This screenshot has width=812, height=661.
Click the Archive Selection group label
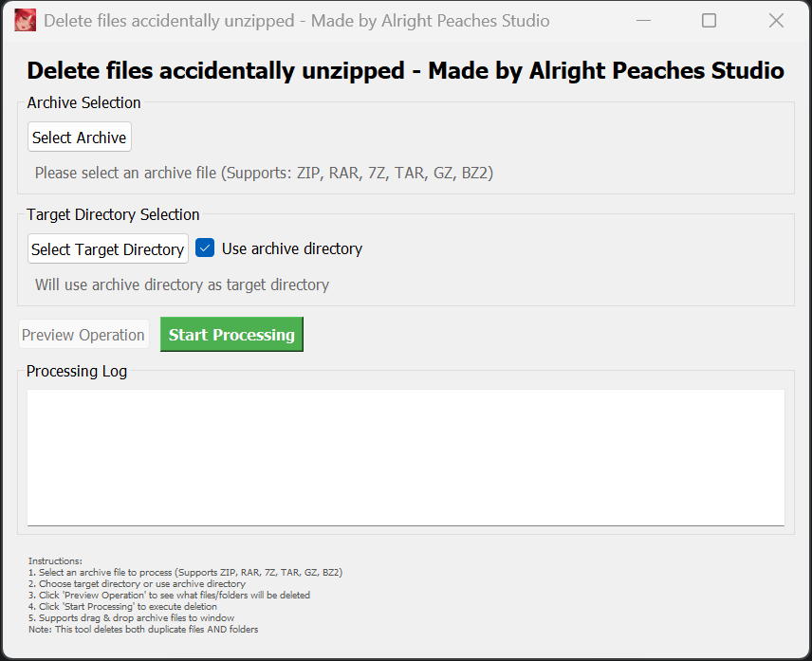[83, 102]
